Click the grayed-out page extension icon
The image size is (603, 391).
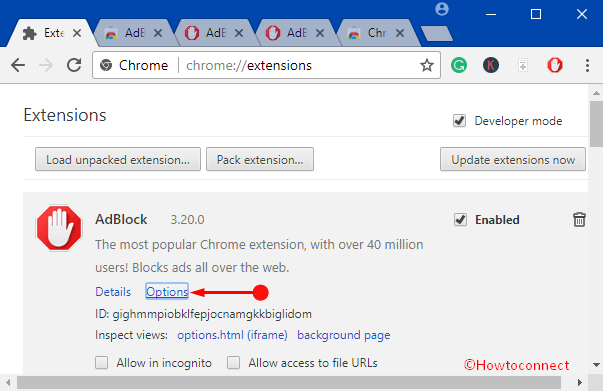[523, 65]
